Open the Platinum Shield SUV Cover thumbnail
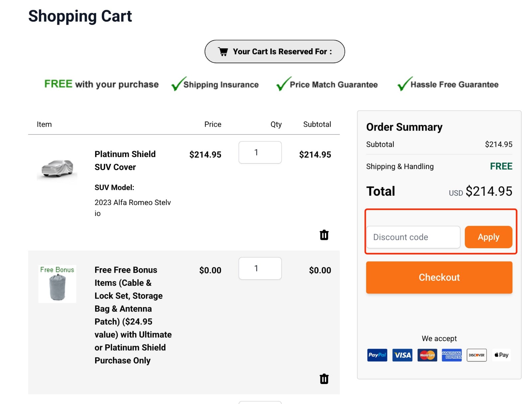Screen dimensions: 532x404 pyautogui.click(x=57, y=168)
